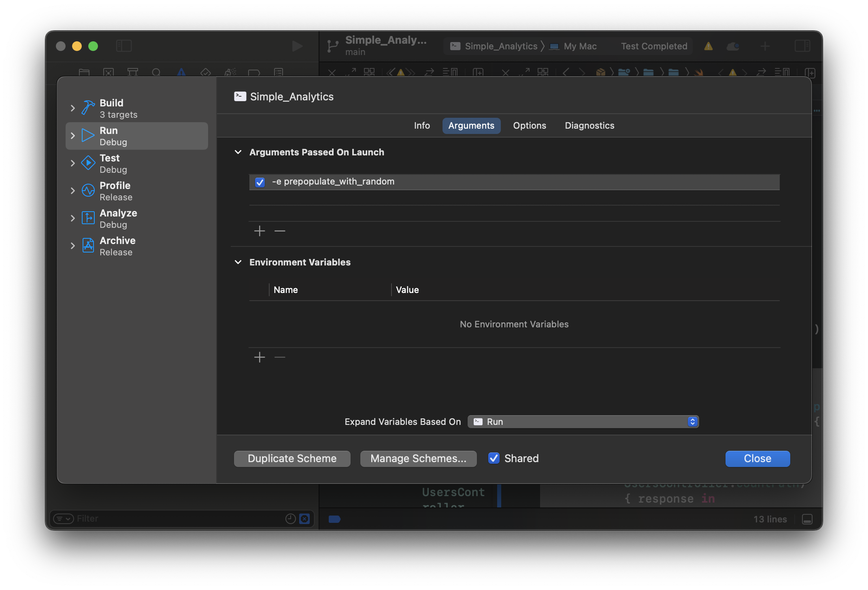Select the -e prepopulate_with_random argument row
The width and height of the screenshot is (868, 590).
pos(515,182)
